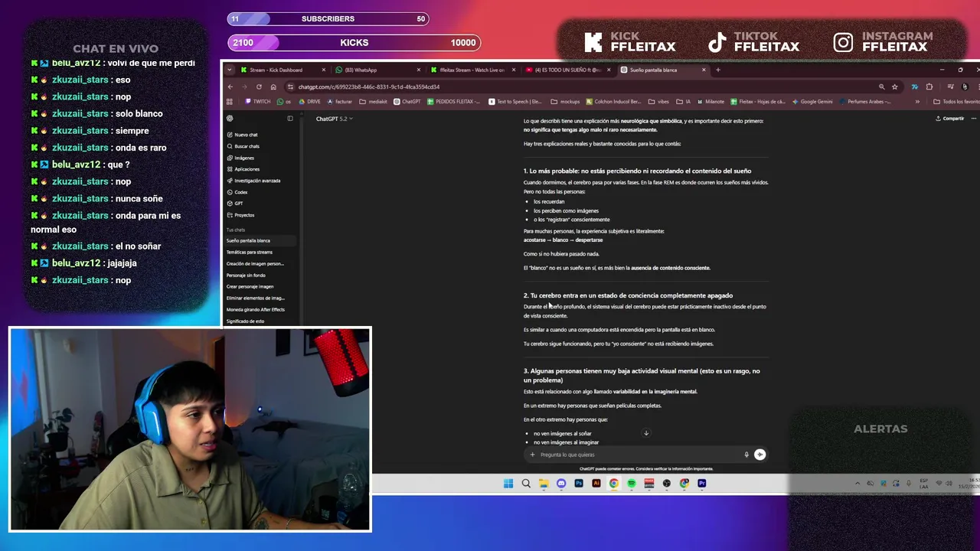Click the scroll-to-bottom arrow button

[x=646, y=433]
